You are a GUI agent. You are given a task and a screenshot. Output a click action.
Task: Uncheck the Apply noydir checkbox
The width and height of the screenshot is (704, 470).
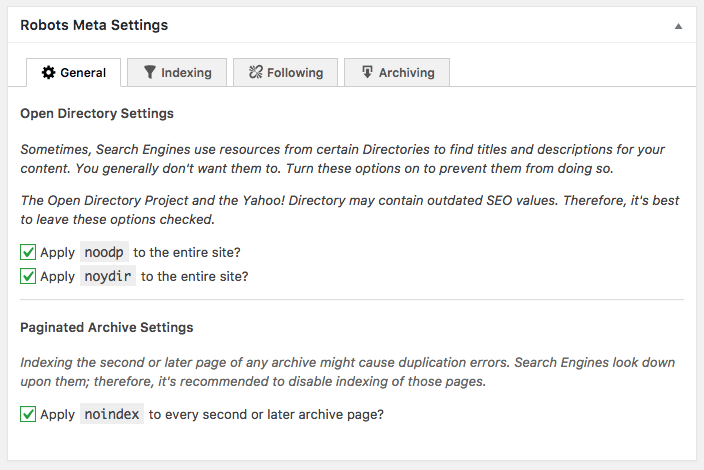[x=28, y=276]
